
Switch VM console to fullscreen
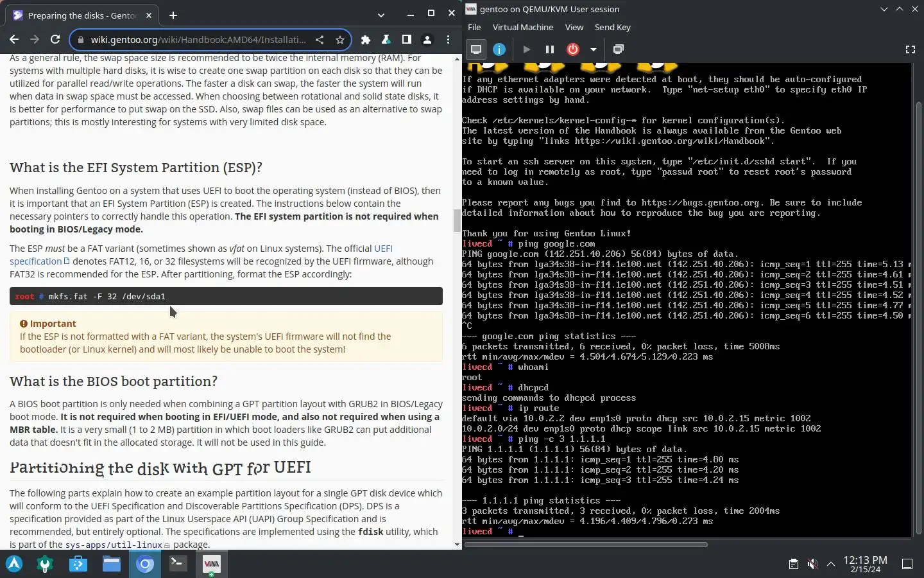(910, 49)
